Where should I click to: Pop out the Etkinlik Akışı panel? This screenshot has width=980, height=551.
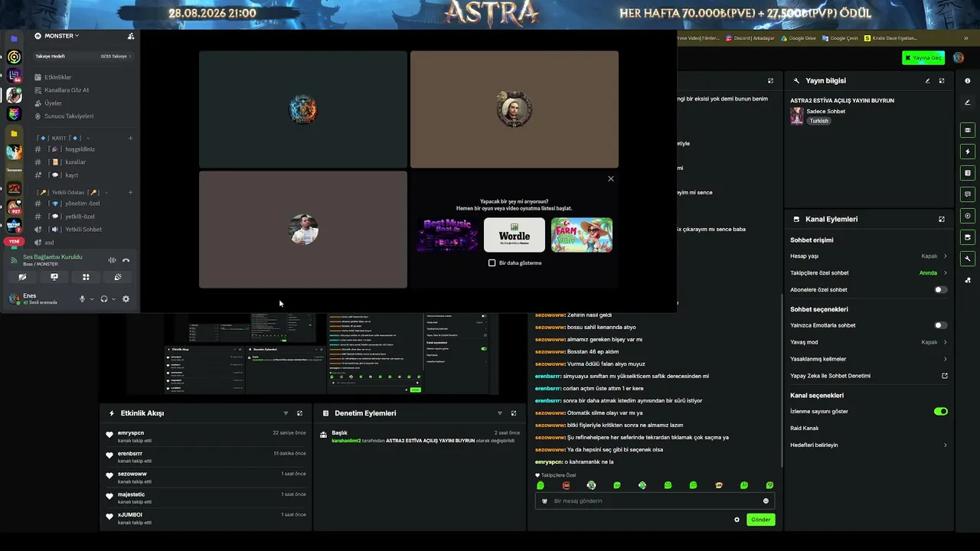[x=300, y=413]
